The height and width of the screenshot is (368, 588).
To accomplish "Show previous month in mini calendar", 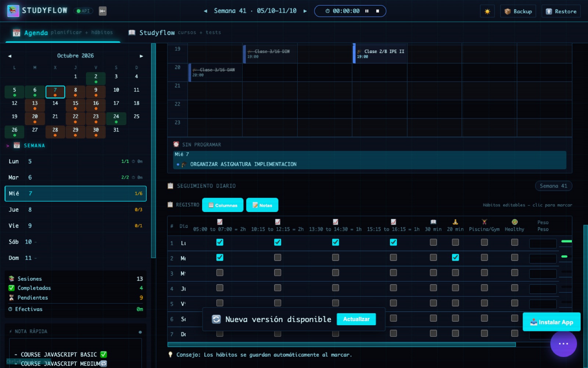I will pyautogui.click(x=10, y=56).
